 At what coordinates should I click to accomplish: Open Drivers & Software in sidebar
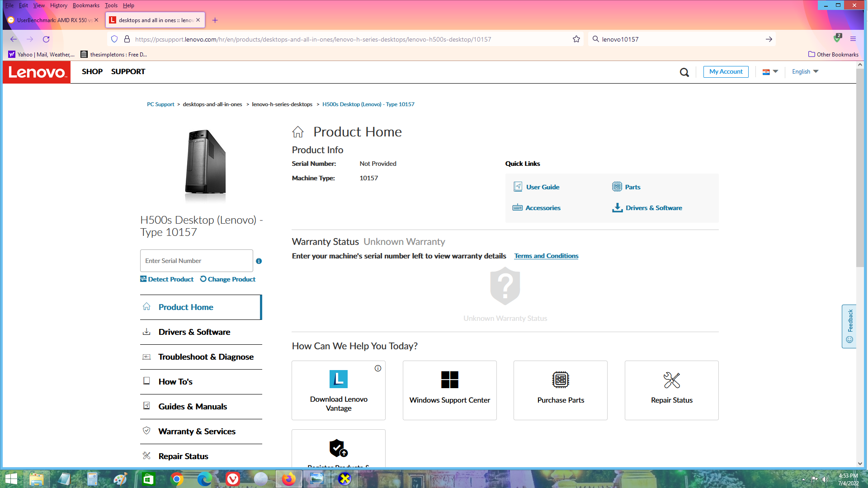(x=201, y=333)
